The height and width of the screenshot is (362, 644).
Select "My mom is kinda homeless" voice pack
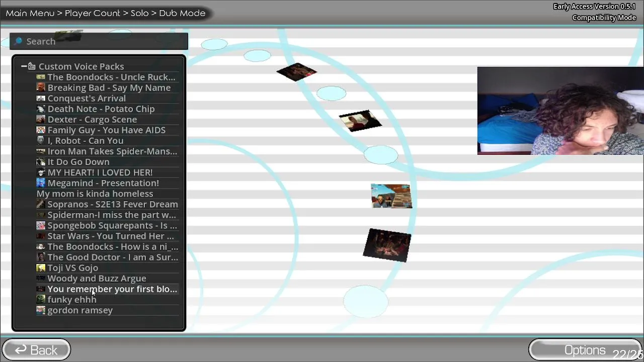108,194
